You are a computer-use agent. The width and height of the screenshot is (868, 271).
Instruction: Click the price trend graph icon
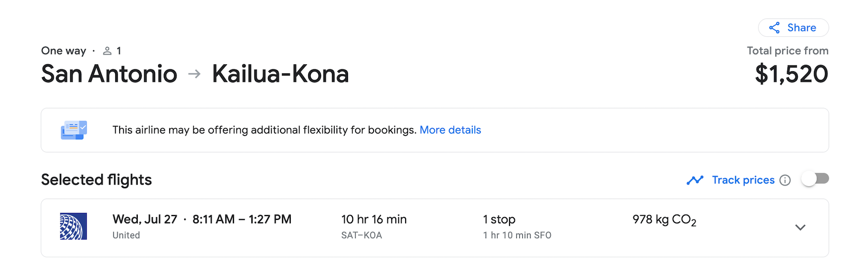pyautogui.click(x=695, y=180)
